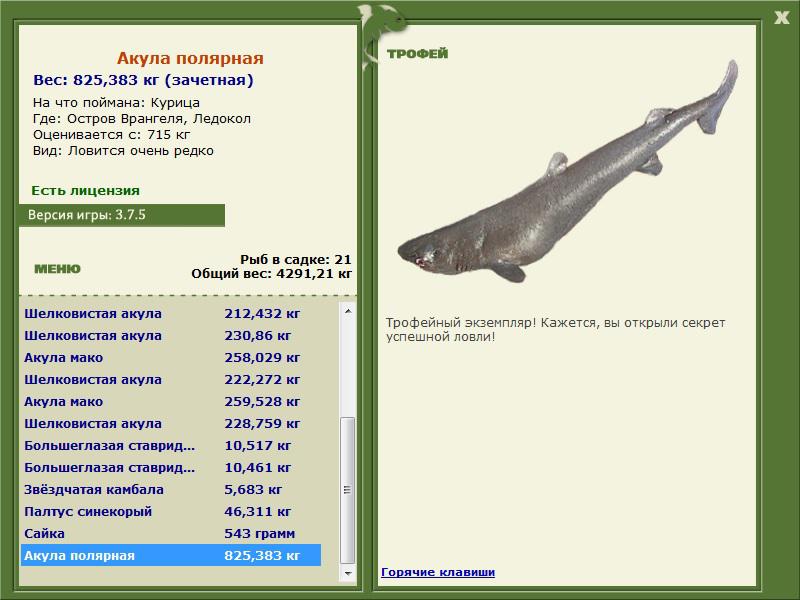This screenshot has width=800, height=600.
Task: Click the Общий вес: 4291,21 кг text
Action: click(271, 273)
